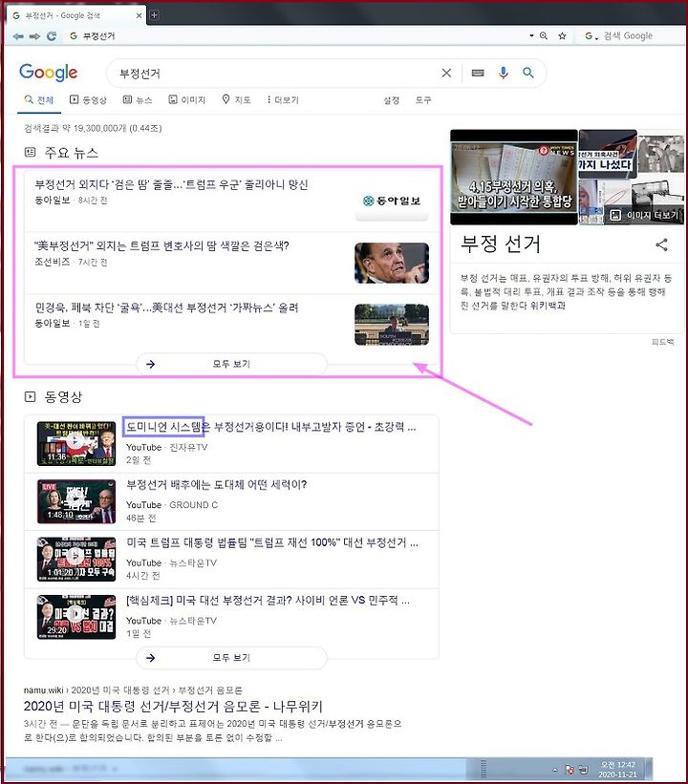Open video 부정선거 배후에는 도대체 어떤 세력이?
The image size is (688, 784).
coord(216,484)
